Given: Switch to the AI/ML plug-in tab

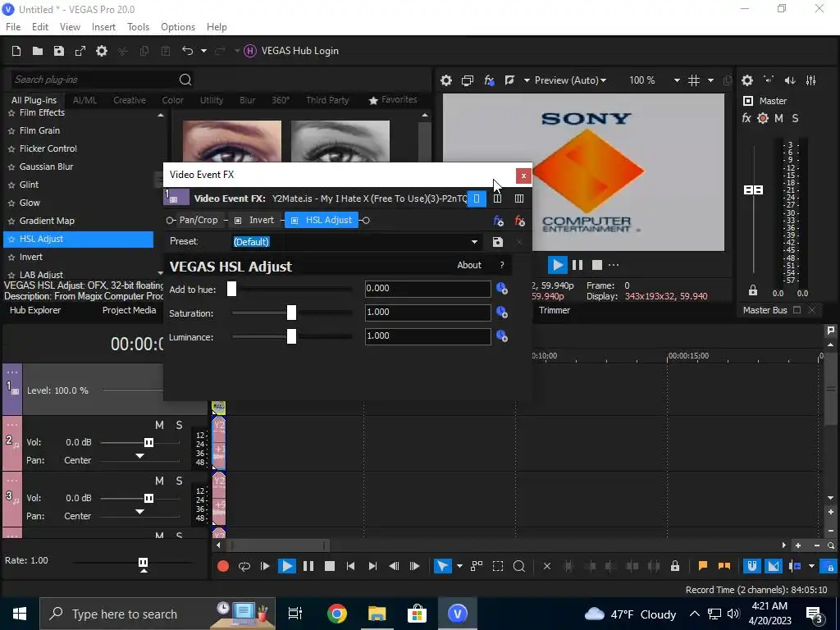Looking at the screenshot, I should coord(84,100).
